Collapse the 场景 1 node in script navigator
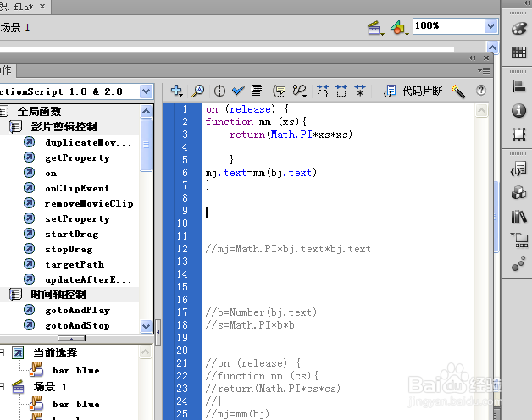 click(2, 386)
